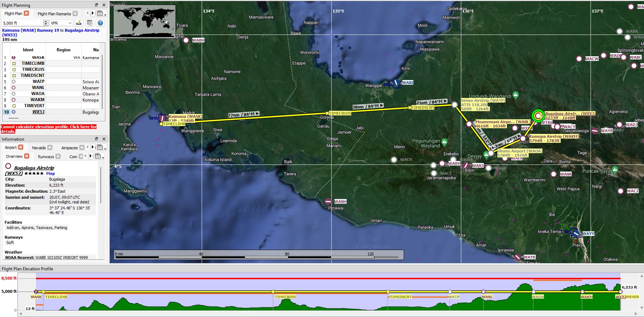Expand the Airport info tabs list menu
644x317 pixels.
click(101, 147)
